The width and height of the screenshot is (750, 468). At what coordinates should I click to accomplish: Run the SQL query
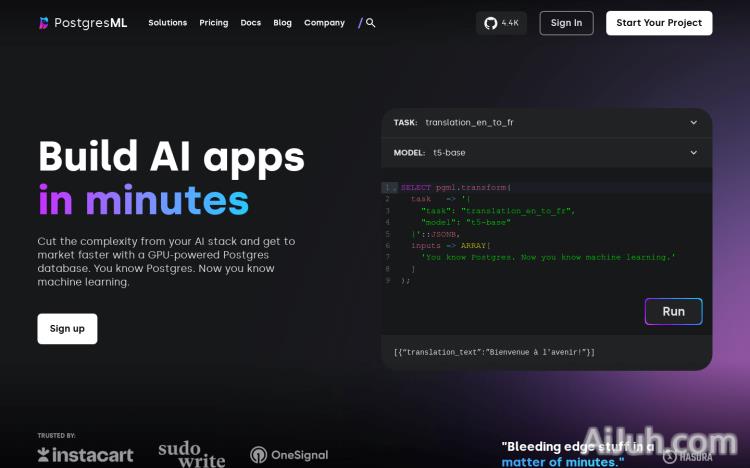tap(673, 311)
